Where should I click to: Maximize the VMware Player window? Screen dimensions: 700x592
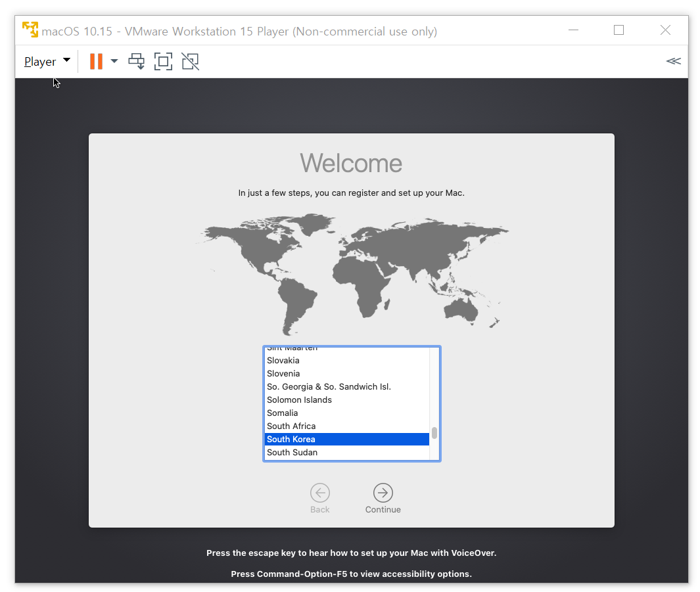point(618,30)
